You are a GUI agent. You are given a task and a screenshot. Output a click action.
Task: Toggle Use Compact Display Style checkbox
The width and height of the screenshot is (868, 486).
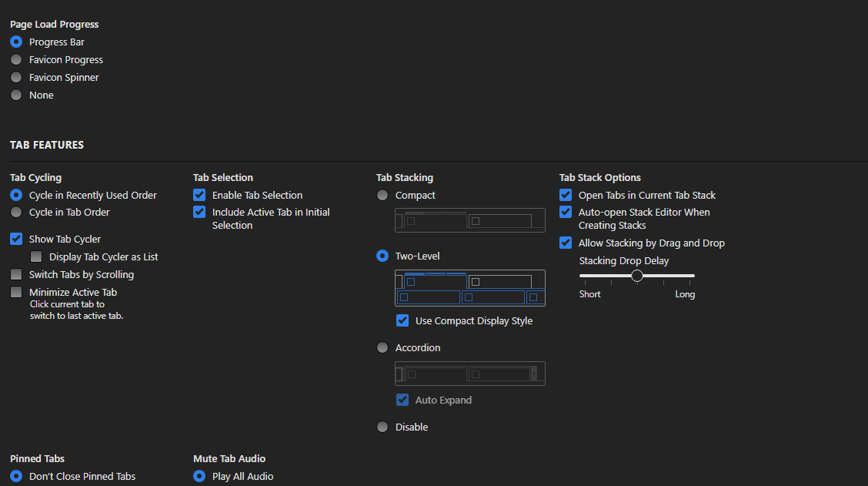pos(402,321)
